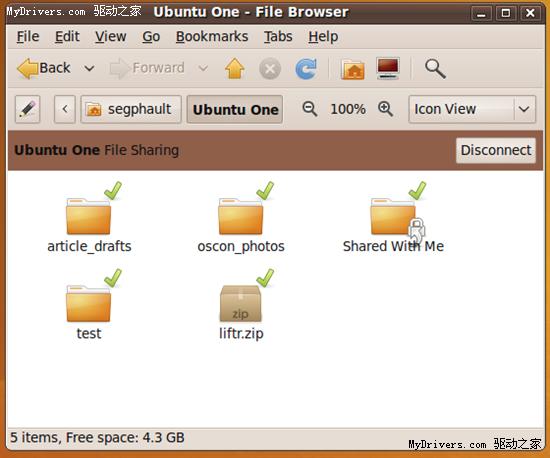This screenshot has height=458, width=550.
Task: Click the sync checkmark emblem on Shared With Me
Action: point(417,191)
